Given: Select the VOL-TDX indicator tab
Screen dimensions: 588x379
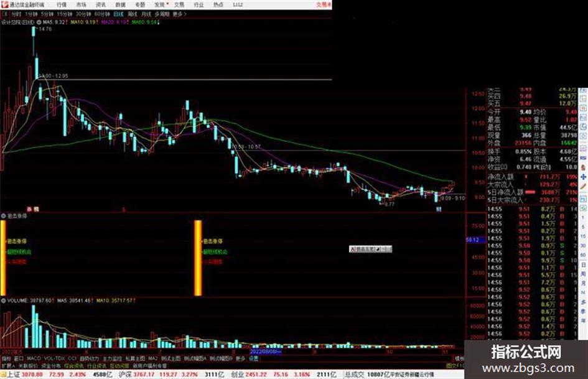Looking at the screenshot, I should click(54, 358).
